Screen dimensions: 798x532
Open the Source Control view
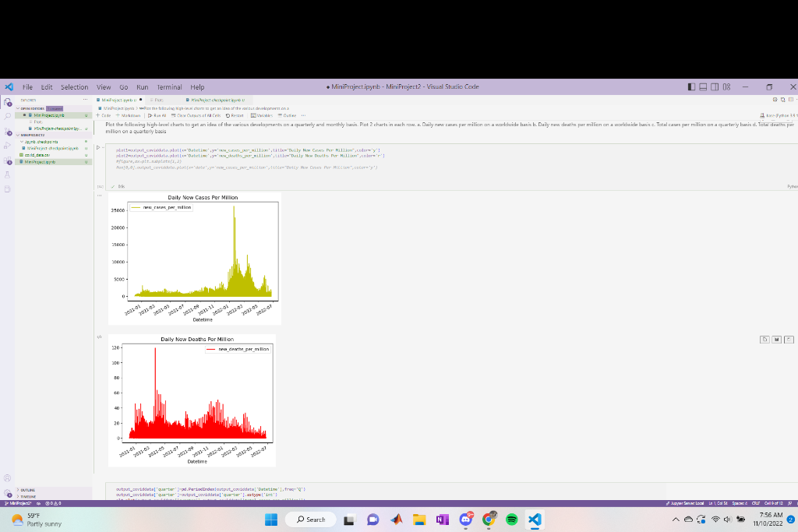pos(8,131)
